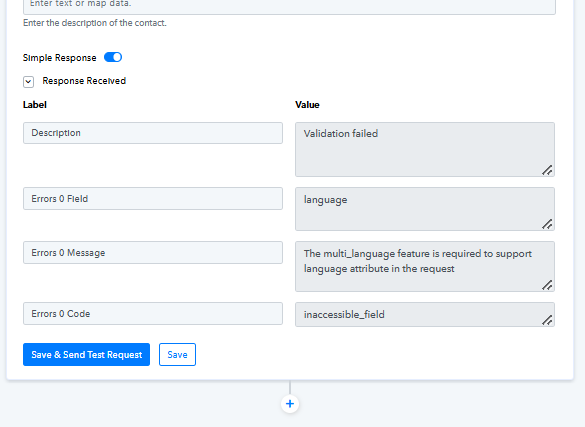Image resolution: width=585 pixels, height=427 pixels.
Task: Click the plus icon to add step
Action: (290, 404)
